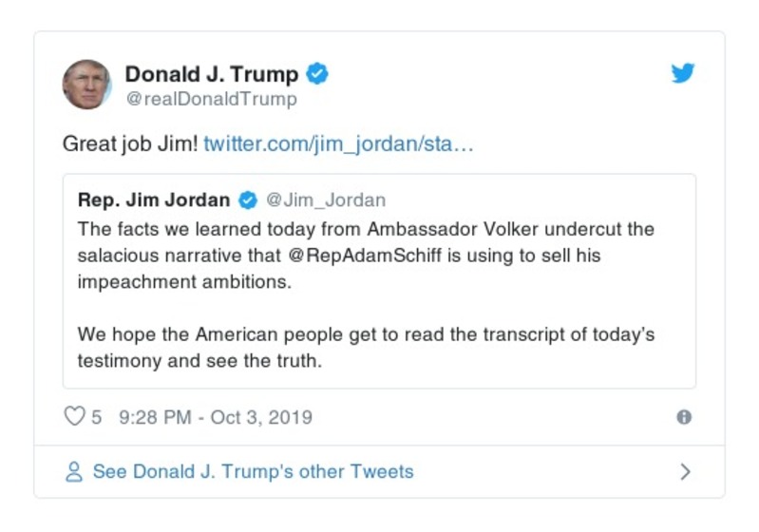Click the quoted paragraph starting "We hope the American people"
Screen dimensions: 759x532
click(366, 349)
